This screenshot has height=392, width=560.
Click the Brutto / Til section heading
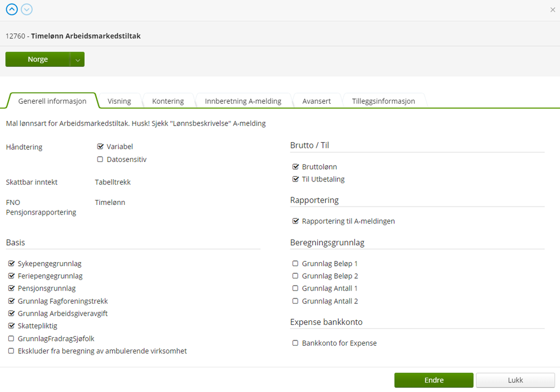(309, 145)
